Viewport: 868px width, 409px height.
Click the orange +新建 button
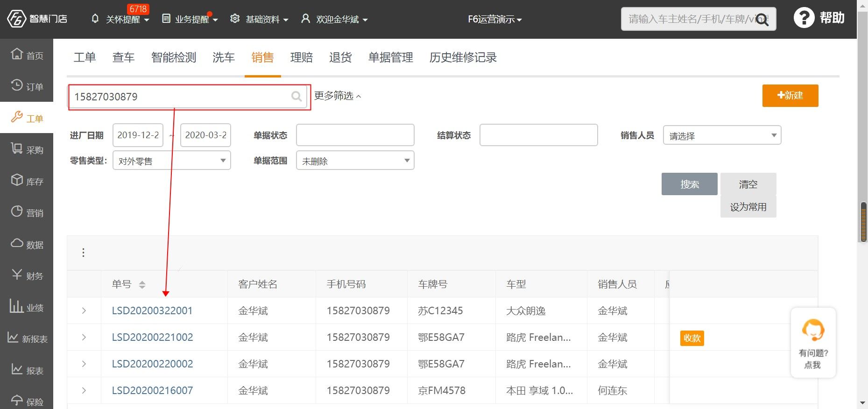(x=790, y=96)
